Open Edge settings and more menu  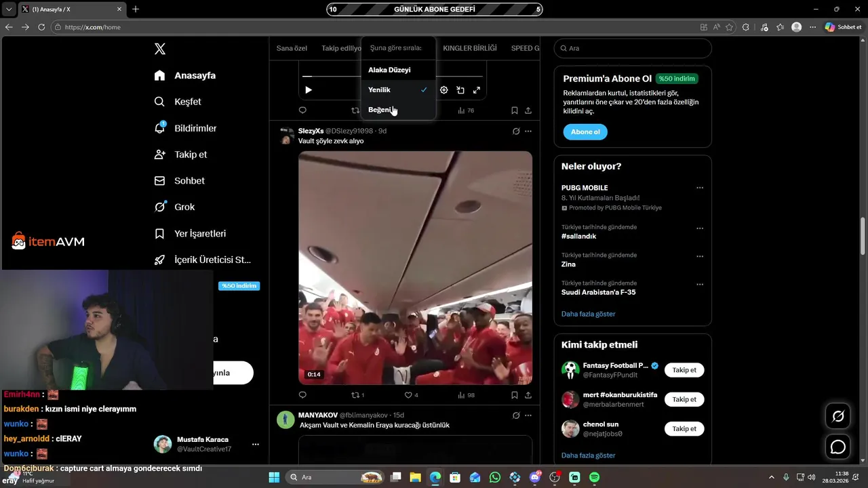(x=812, y=27)
